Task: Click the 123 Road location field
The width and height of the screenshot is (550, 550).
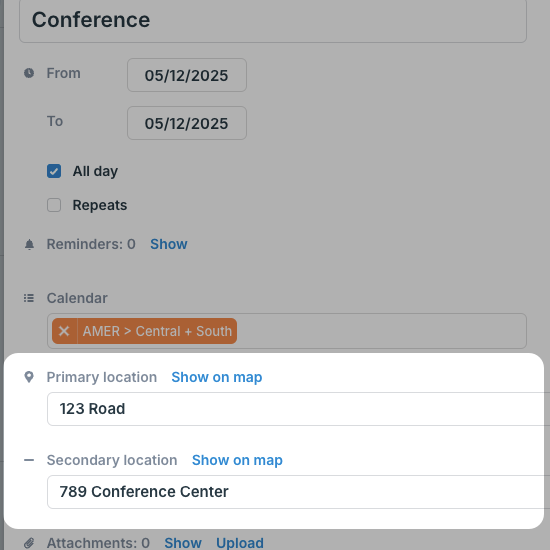Action: tap(299, 409)
